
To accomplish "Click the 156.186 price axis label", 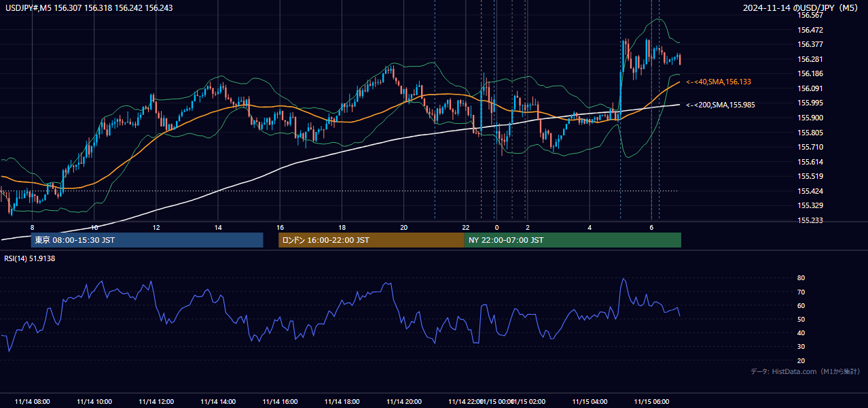I will click(810, 73).
